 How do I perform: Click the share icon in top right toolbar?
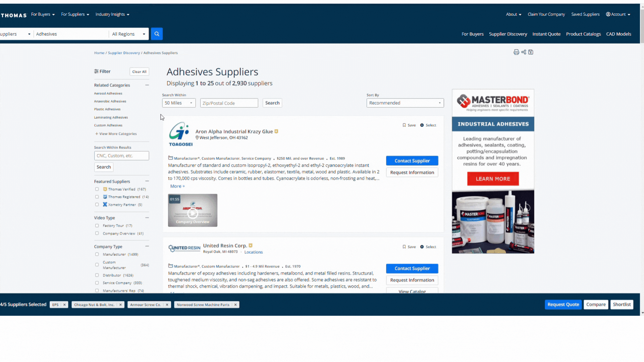tap(524, 52)
